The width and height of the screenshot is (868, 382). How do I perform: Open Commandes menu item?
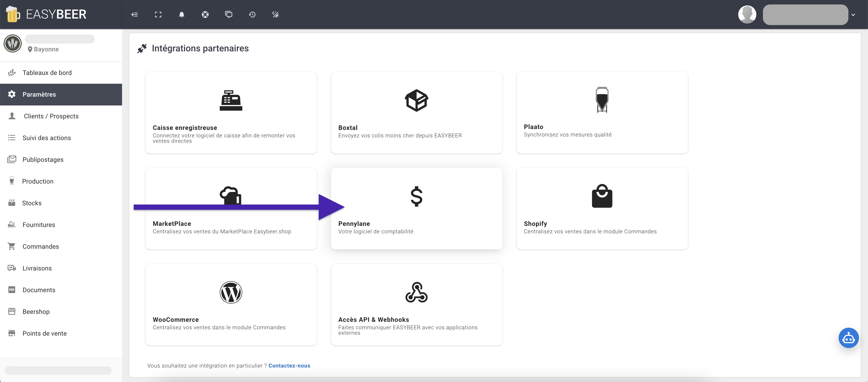(61, 247)
